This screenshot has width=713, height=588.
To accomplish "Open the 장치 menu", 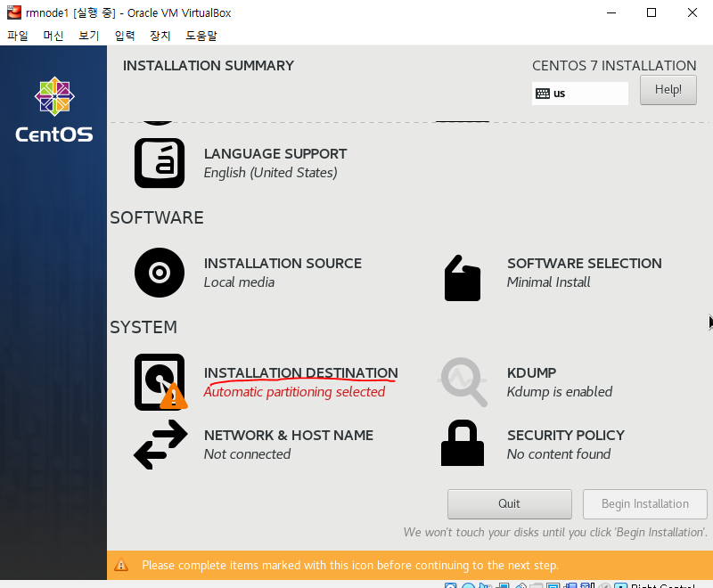I will tap(160, 36).
